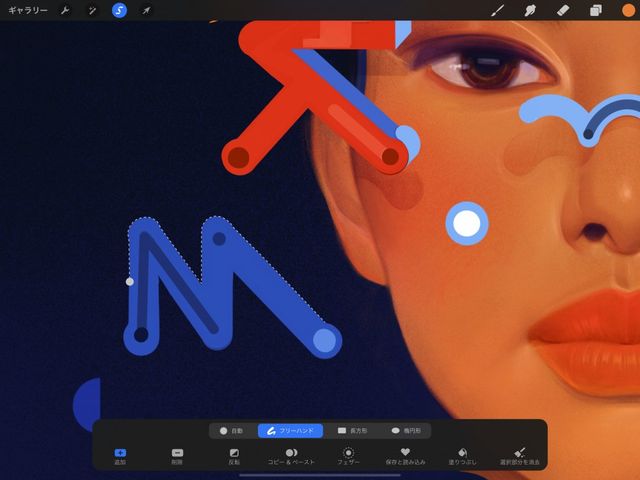640x480 pixels.
Task: Choose フリーハンド freehand selection mode
Action: click(290, 431)
